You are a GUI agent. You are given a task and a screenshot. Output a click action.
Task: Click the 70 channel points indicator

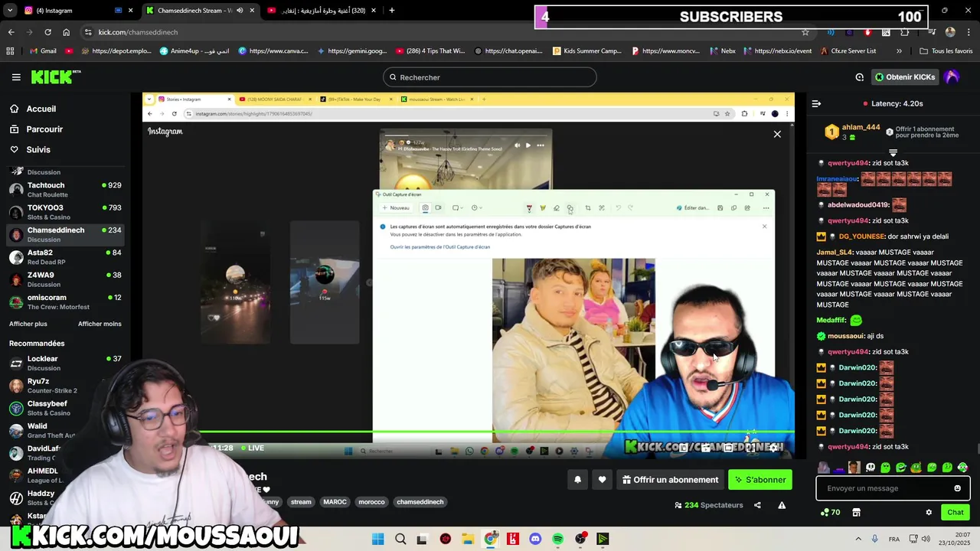coord(830,512)
